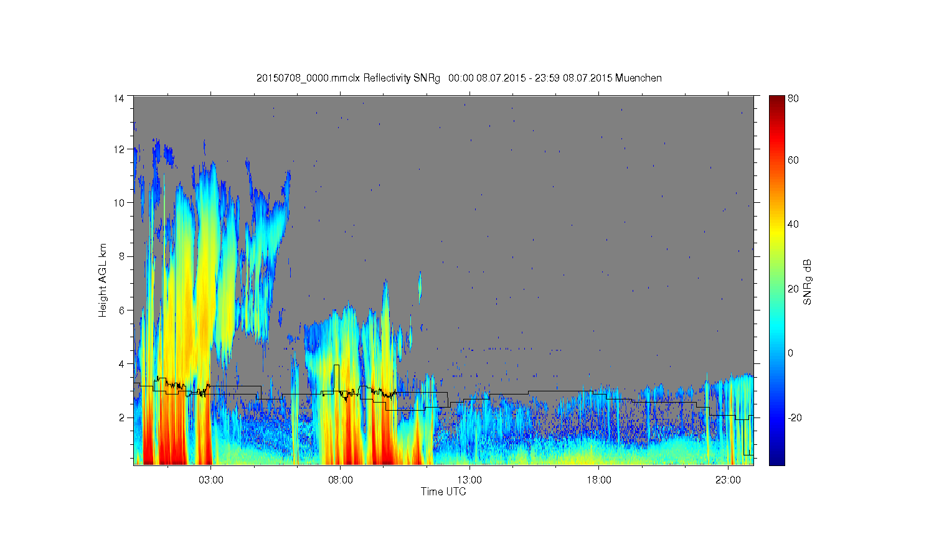Click the 03:00 time tick label
Screen dimensions: 934x560
point(211,480)
